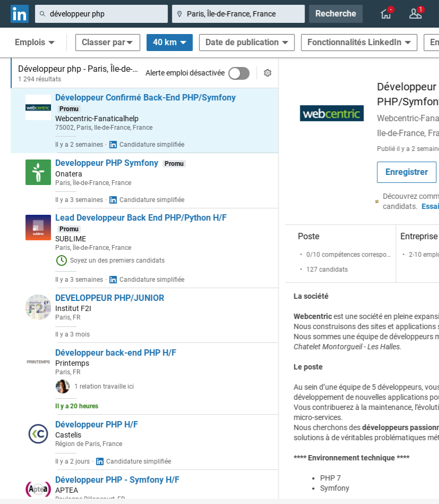Click LinkedIn icon beside Webcentric Candidature simplifiée

pos(113,145)
